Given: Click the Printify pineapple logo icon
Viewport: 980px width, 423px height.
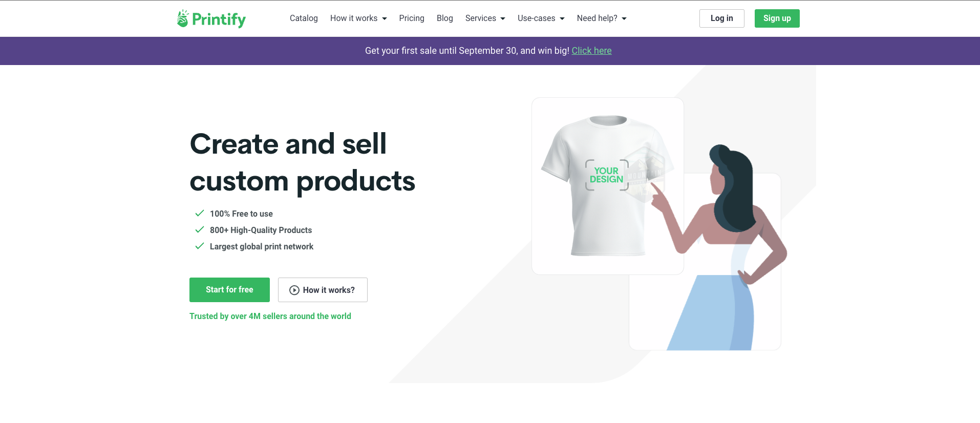Looking at the screenshot, I should point(183,18).
